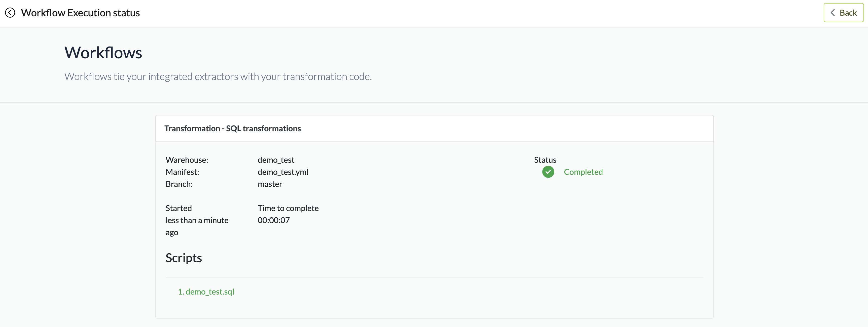
Task: Click the Transformation - SQL transformations card header
Action: (233, 128)
